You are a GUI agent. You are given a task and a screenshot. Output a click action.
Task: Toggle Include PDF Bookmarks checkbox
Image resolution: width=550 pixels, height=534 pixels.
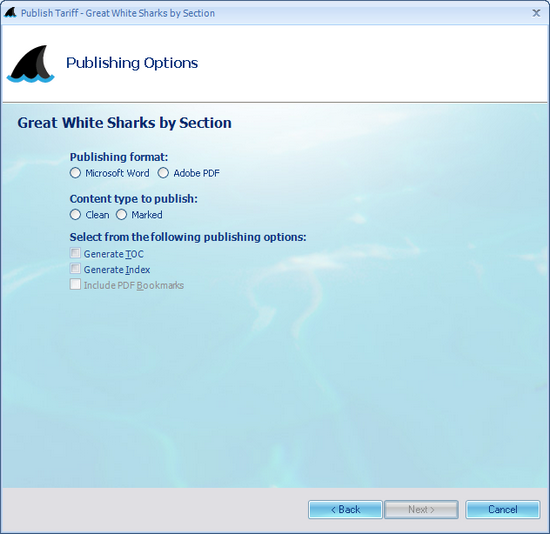coord(75,284)
